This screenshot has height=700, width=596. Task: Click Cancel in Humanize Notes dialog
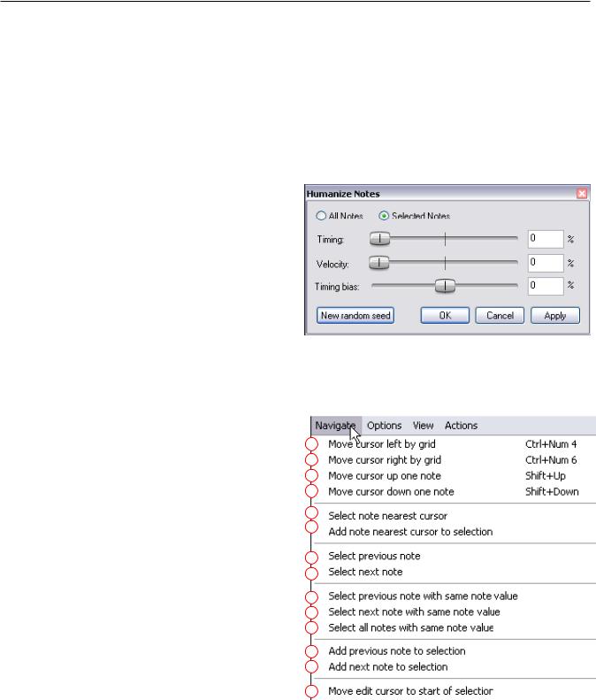[500, 315]
